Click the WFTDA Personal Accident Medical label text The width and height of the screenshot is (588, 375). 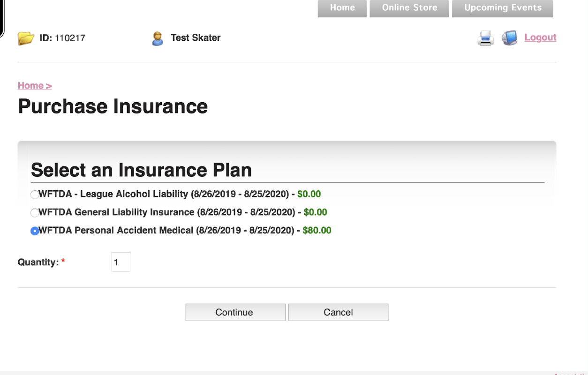pyautogui.click(x=166, y=231)
